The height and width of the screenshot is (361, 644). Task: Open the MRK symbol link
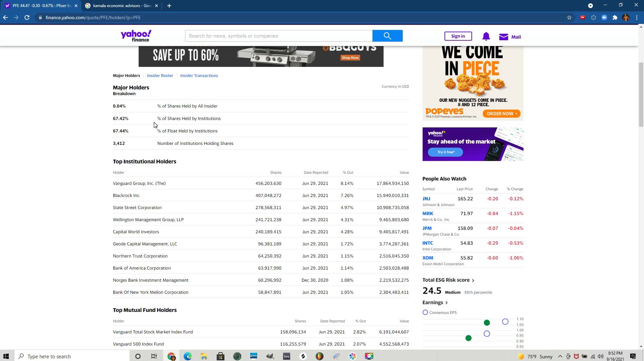(x=428, y=213)
